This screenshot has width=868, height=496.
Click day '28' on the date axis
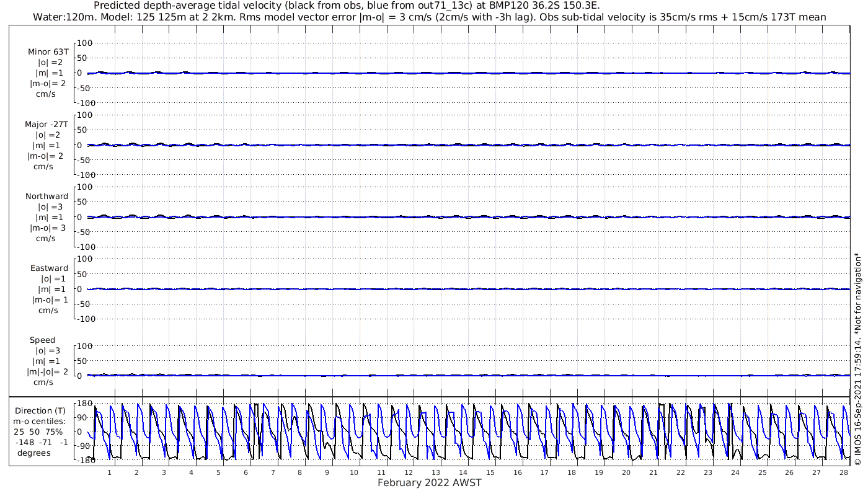tap(843, 472)
